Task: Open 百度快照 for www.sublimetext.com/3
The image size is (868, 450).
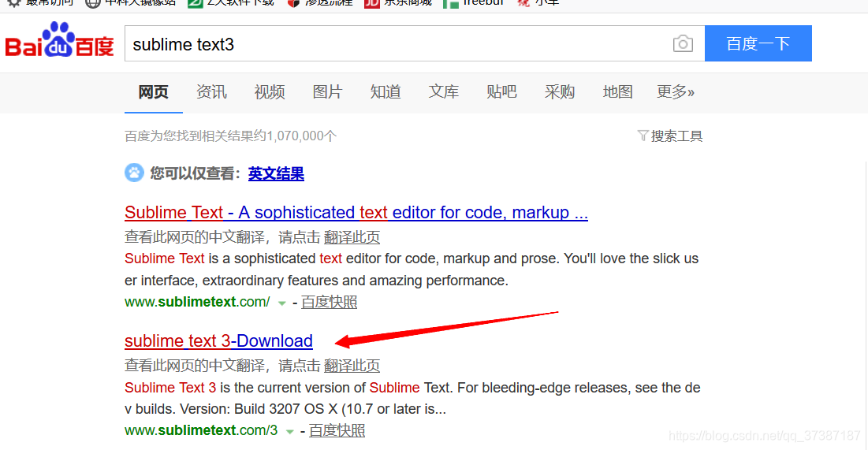Action: (337, 430)
